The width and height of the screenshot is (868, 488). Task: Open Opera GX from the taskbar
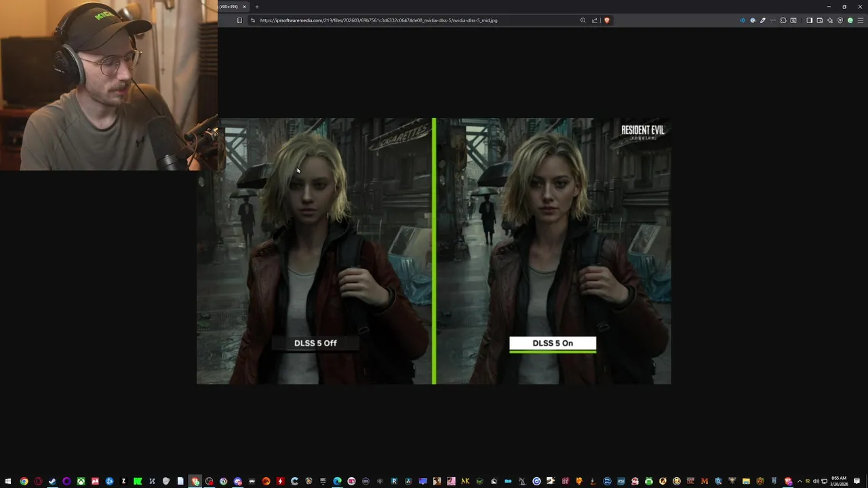[38, 481]
